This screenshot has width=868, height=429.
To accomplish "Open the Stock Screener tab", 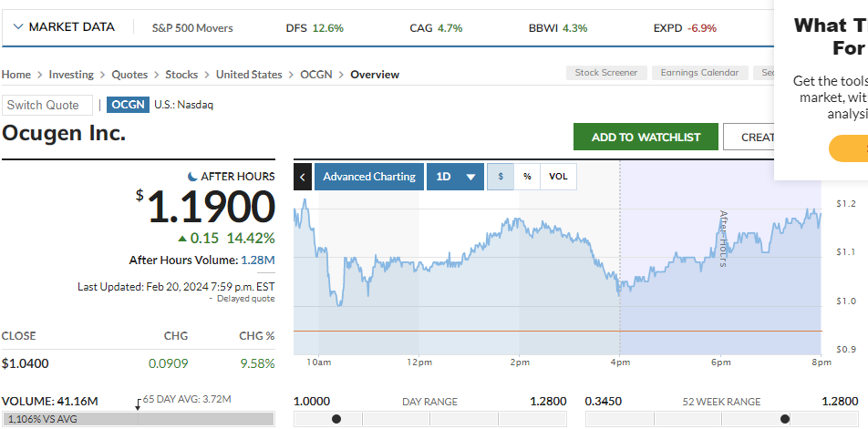I will [606, 73].
